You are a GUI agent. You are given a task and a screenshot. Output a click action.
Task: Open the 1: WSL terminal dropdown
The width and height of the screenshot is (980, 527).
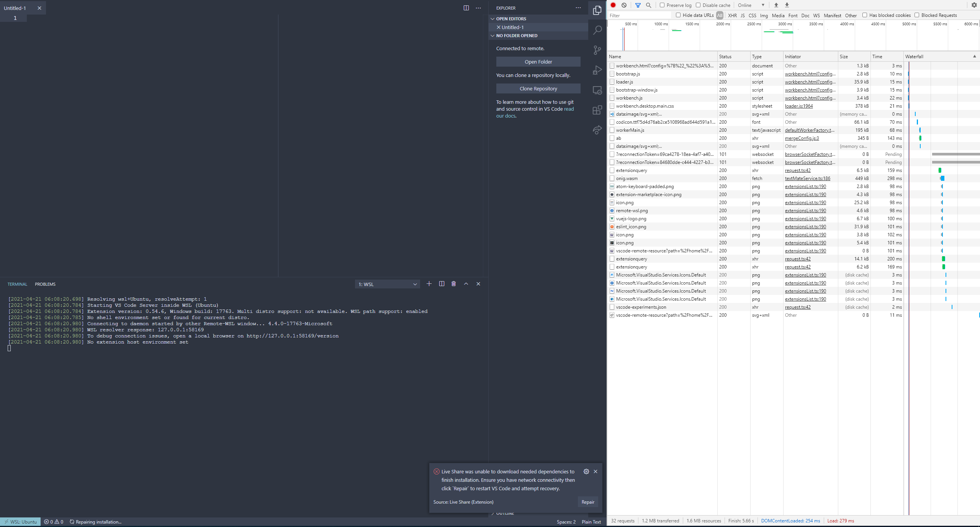tap(387, 284)
